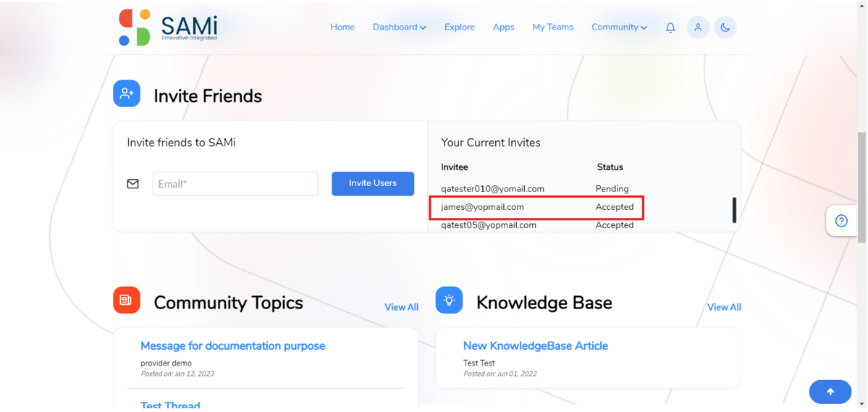The image size is (868, 412).
Task: Click the Knowledge Base lightbulb icon
Action: pos(449,300)
